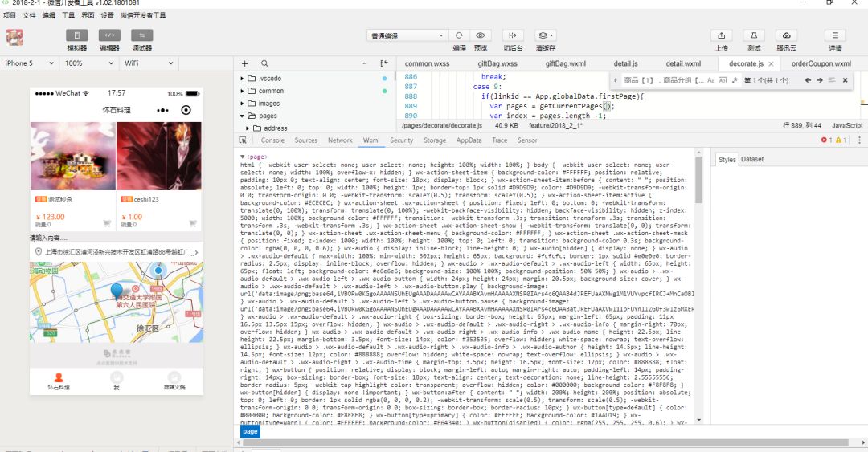The width and height of the screenshot is (868, 452).
Task: Open the 项目 menu
Action: pyautogui.click(x=10, y=15)
